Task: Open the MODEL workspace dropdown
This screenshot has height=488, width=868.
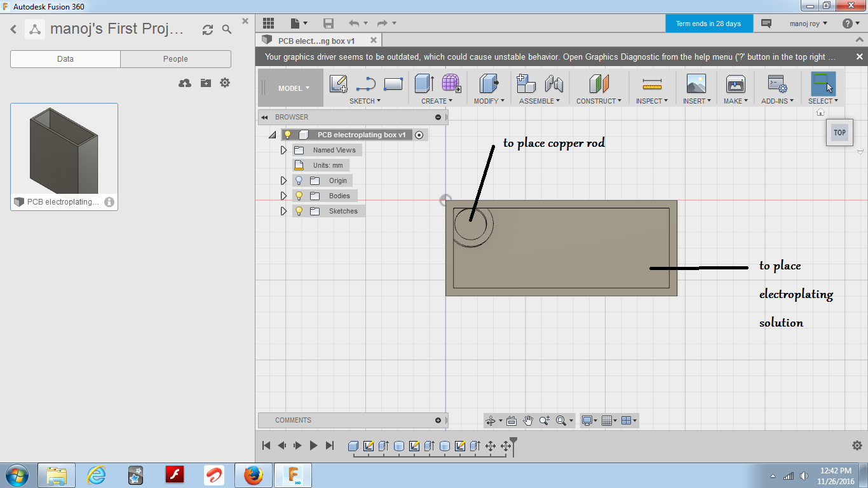Action: click(x=289, y=88)
